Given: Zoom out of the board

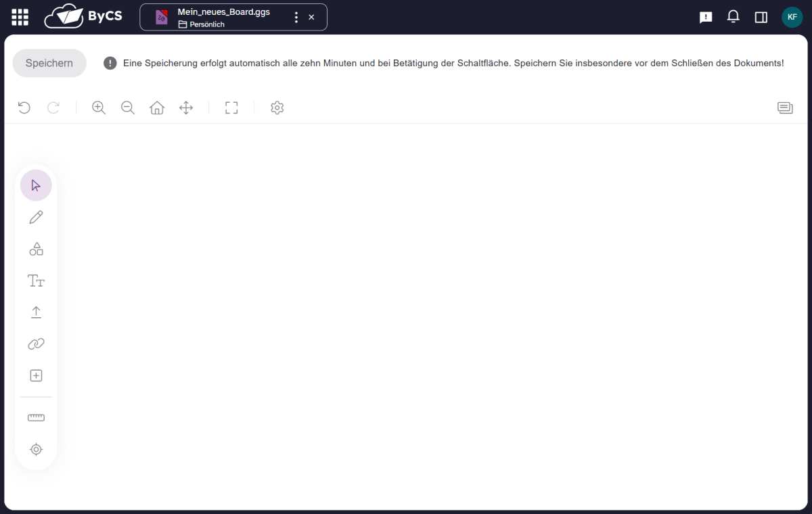Looking at the screenshot, I should tap(128, 108).
